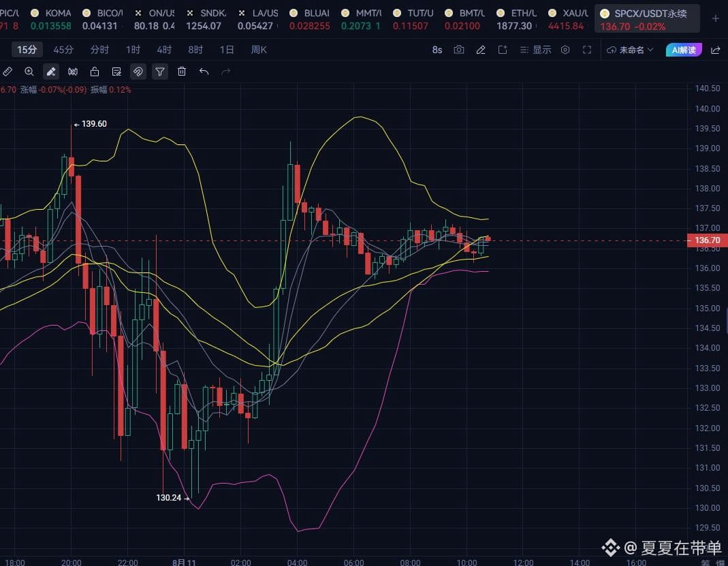728x566 pixels.
Task: Open the XAU symbol tab
Action: click(x=568, y=19)
